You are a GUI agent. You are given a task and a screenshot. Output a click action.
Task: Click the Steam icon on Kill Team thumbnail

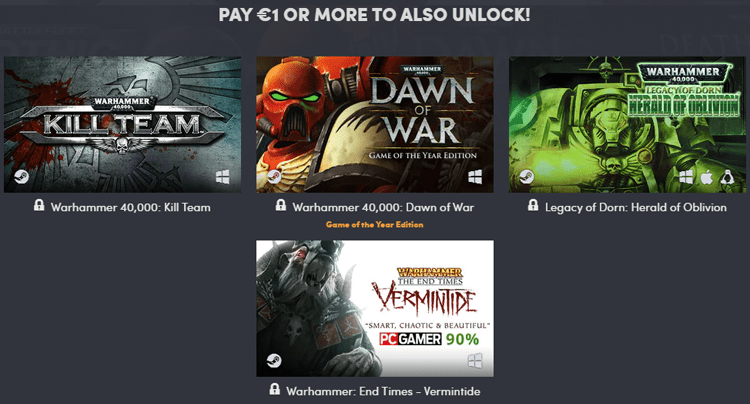(x=22, y=177)
